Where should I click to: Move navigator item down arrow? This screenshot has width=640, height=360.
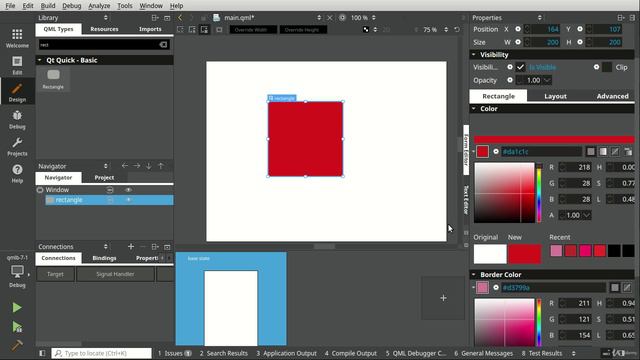click(x=149, y=166)
